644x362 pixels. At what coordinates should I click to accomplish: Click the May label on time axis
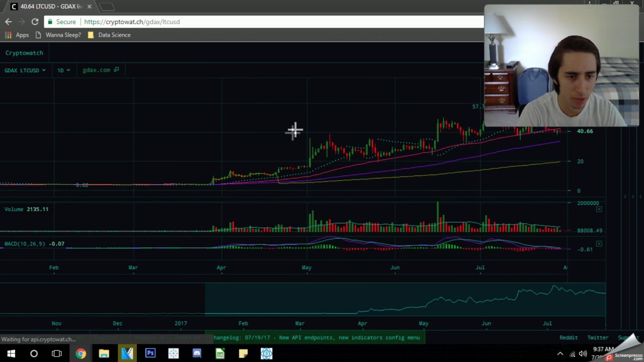[306, 267]
